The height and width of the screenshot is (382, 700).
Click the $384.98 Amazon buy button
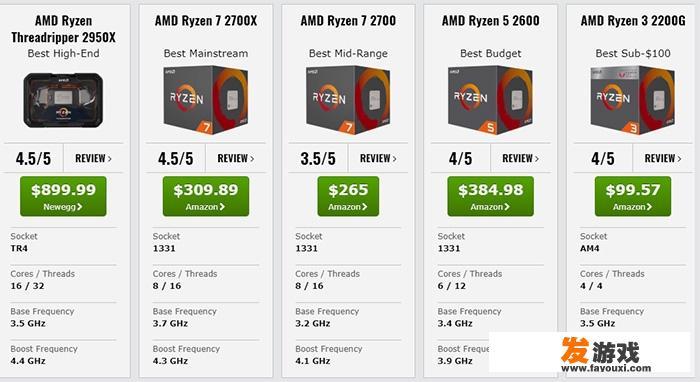491,196
